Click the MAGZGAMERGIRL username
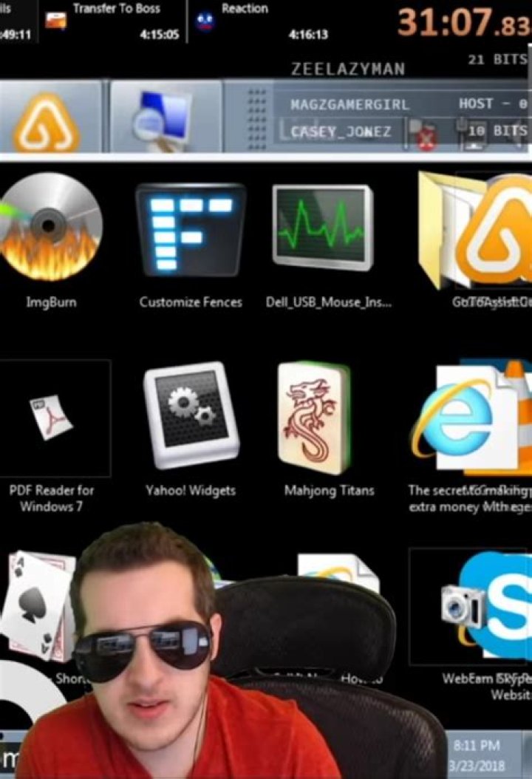The height and width of the screenshot is (779, 532). pos(349,105)
